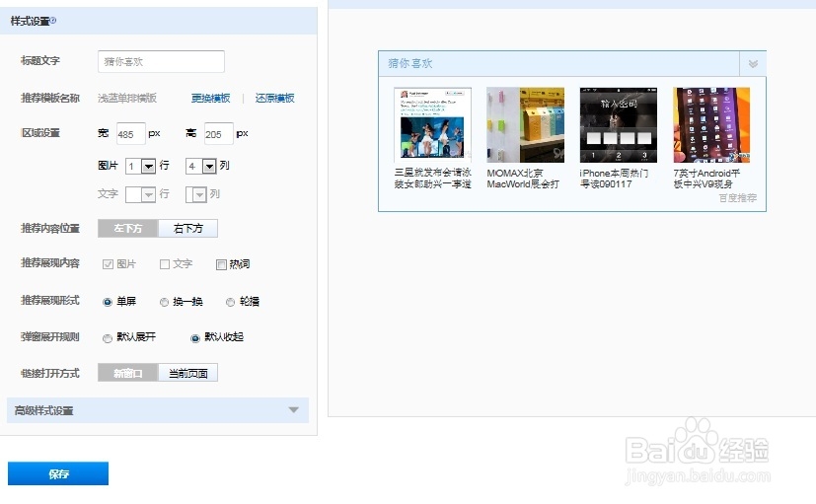Select the 轮播 radio button
816x504 pixels.
pos(230,302)
